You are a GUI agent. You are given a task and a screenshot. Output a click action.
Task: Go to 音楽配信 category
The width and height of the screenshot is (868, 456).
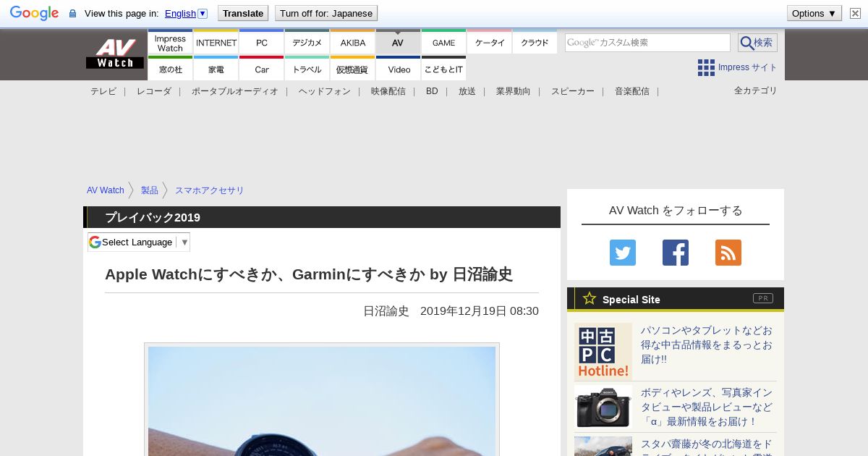tap(632, 91)
